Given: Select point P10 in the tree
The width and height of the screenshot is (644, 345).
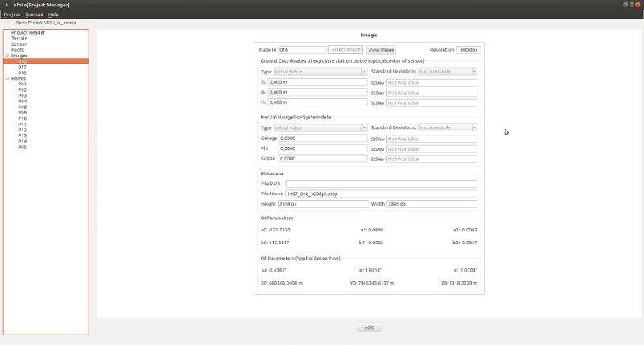Looking at the screenshot, I should pos(23,118).
